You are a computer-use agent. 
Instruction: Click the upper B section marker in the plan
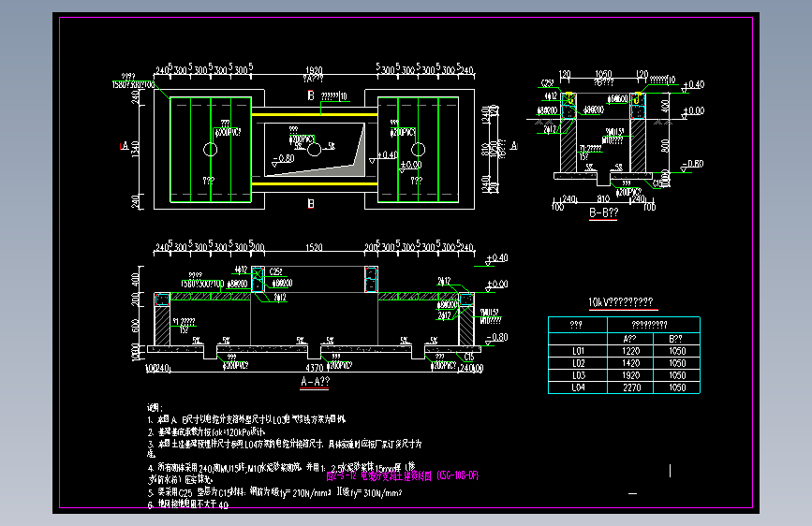[311, 95]
